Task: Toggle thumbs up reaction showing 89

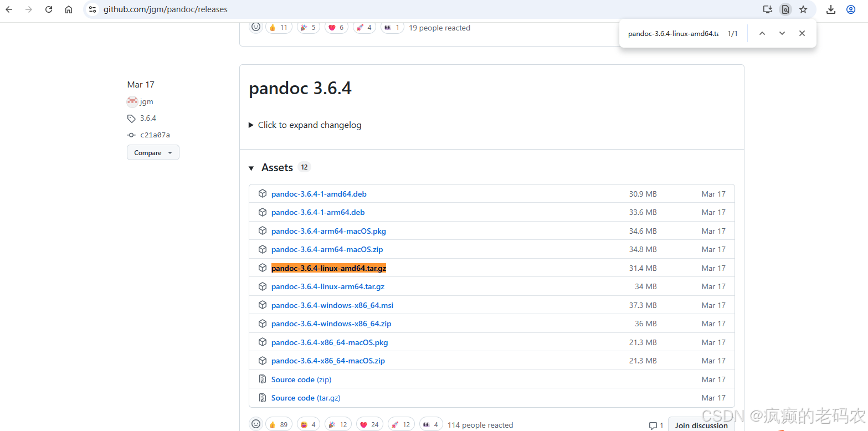Action: coord(279,424)
